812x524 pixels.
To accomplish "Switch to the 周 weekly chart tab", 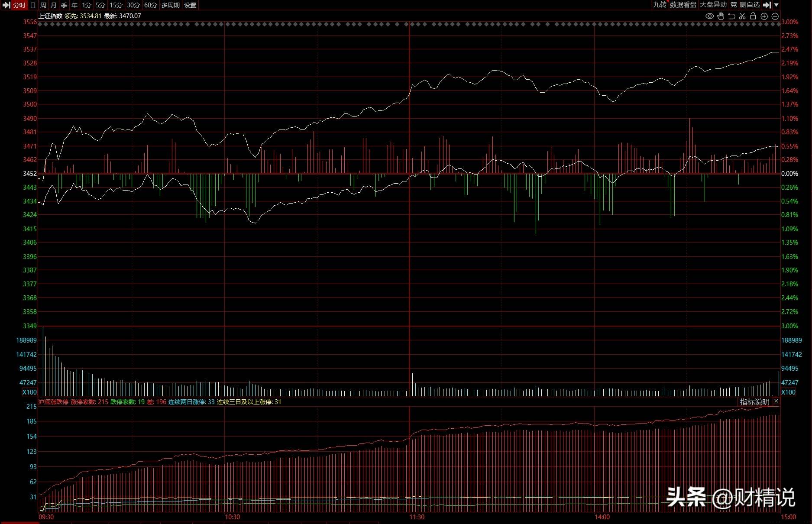I will (43, 5).
